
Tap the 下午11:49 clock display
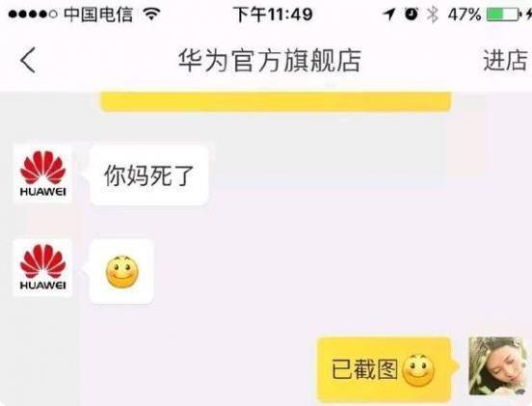click(273, 14)
